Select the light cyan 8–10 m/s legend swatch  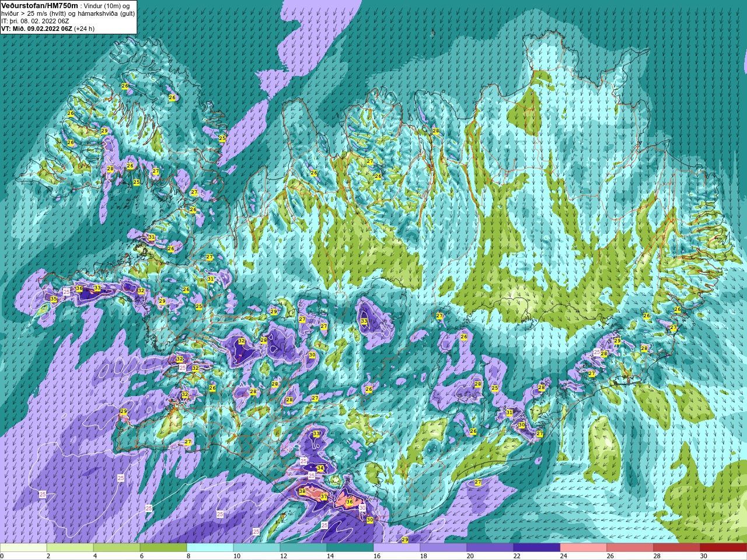210,548
